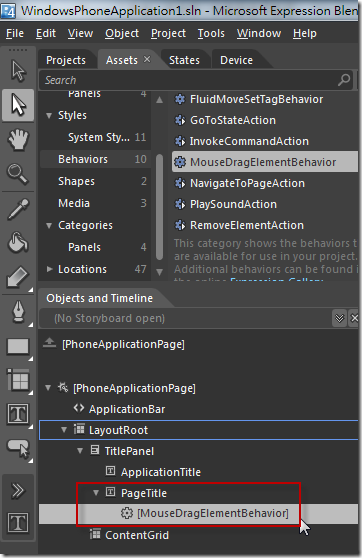
Task: Click the ApplicationBar code brackets icon
Action: [79, 408]
